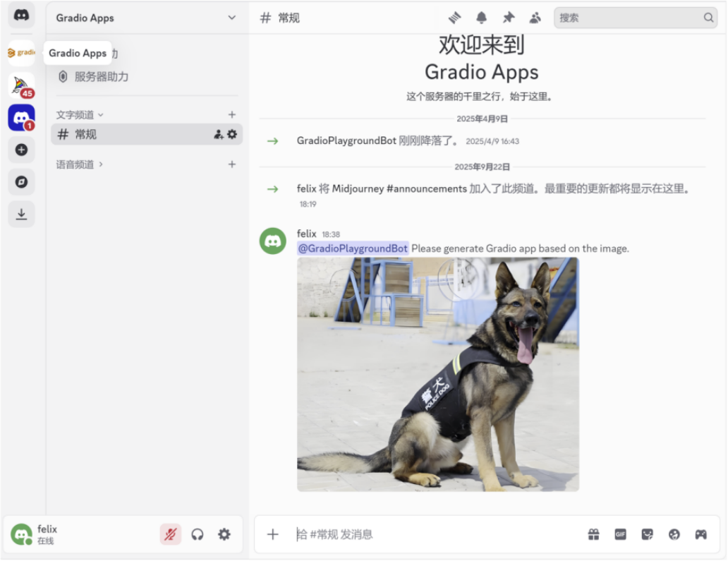Click the 2025年9月22日 date divider text

pos(482,167)
